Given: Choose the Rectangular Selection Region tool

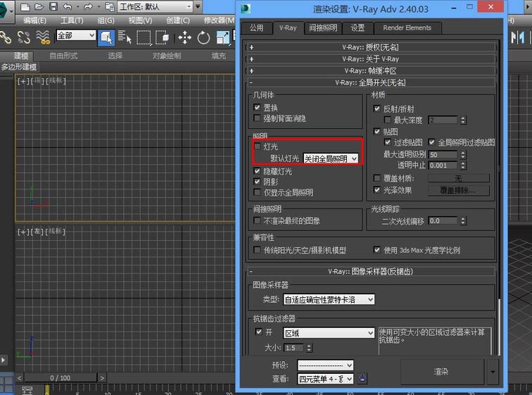Looking at the screenshot, I should point(144,37).
